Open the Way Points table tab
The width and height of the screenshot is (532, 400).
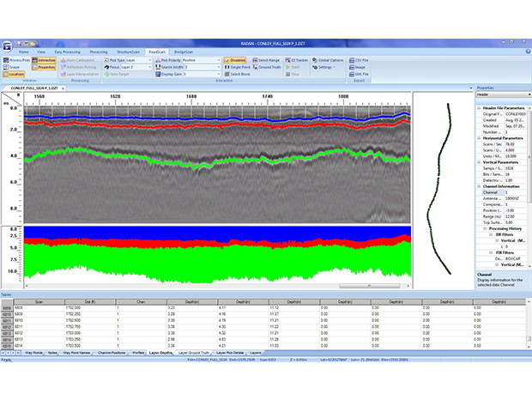[x=33, y=353]
